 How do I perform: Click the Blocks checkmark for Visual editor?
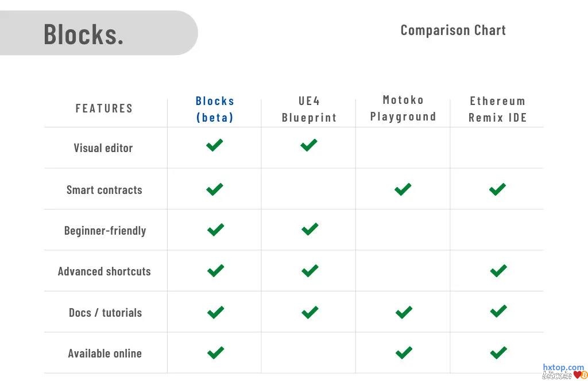pos(214,146)
